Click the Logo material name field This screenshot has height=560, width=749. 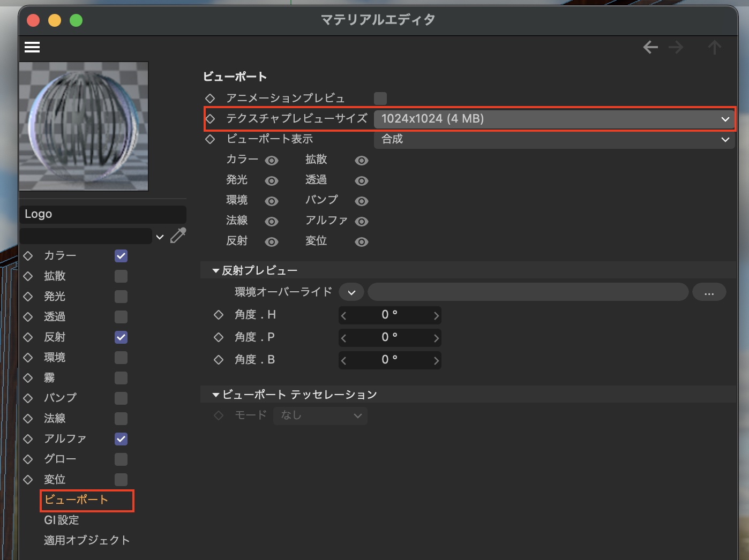pyautogui.click(x=103, y=214)
